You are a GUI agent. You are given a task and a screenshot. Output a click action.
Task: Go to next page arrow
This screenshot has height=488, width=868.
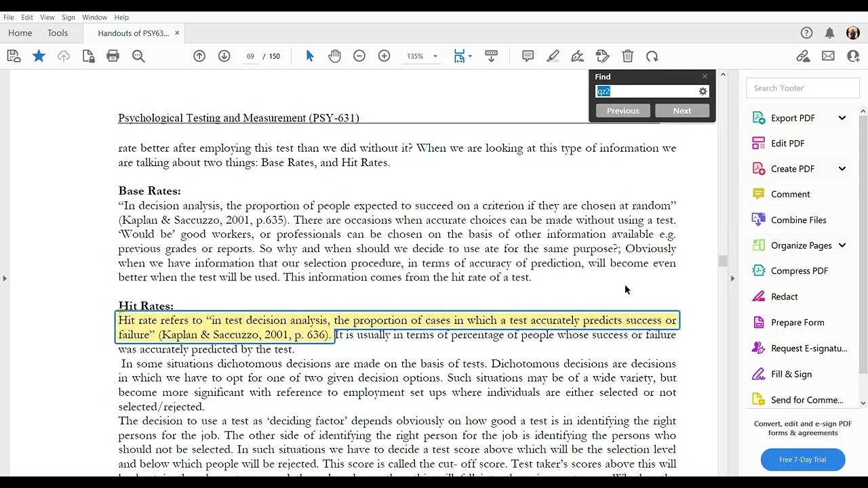(224, 56)
